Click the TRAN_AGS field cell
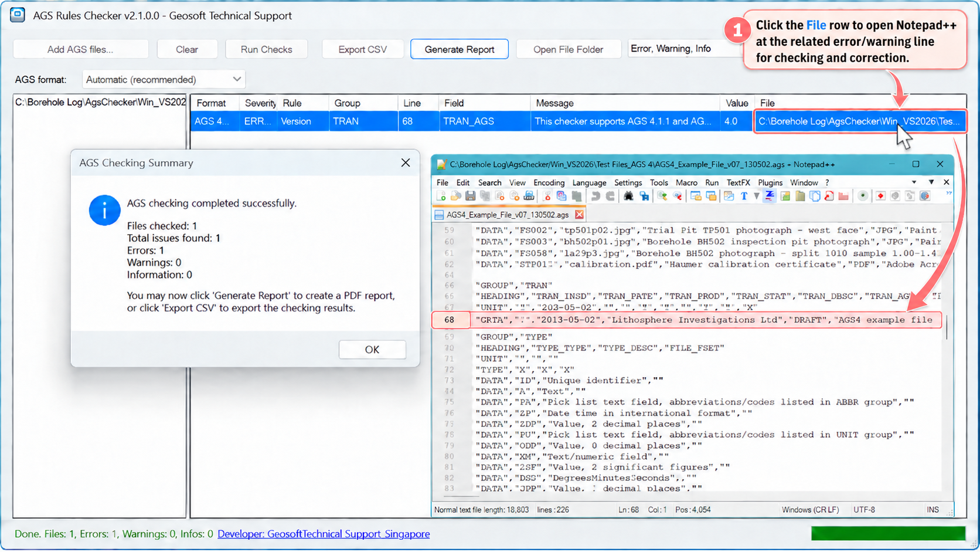Viewport: 980px width, 552px height. [x=484, y=121]
